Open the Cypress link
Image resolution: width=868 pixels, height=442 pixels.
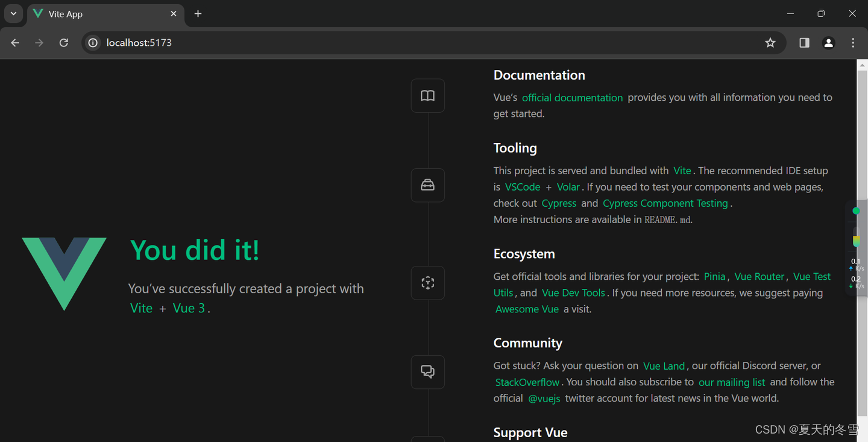click(x=559, y=203)
